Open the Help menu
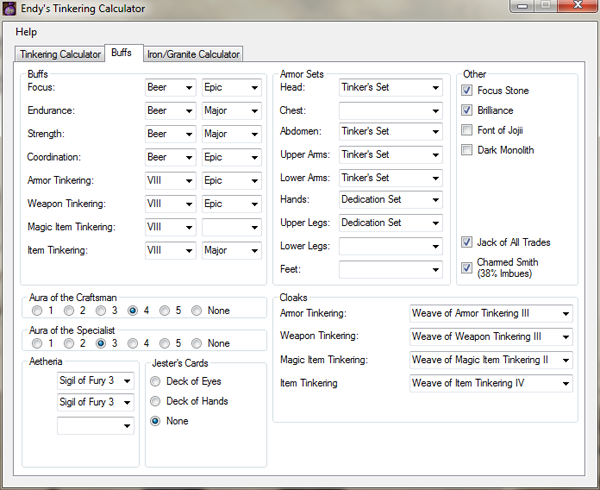The width and height of the screenshot is (600, 490). click(26, 32)
